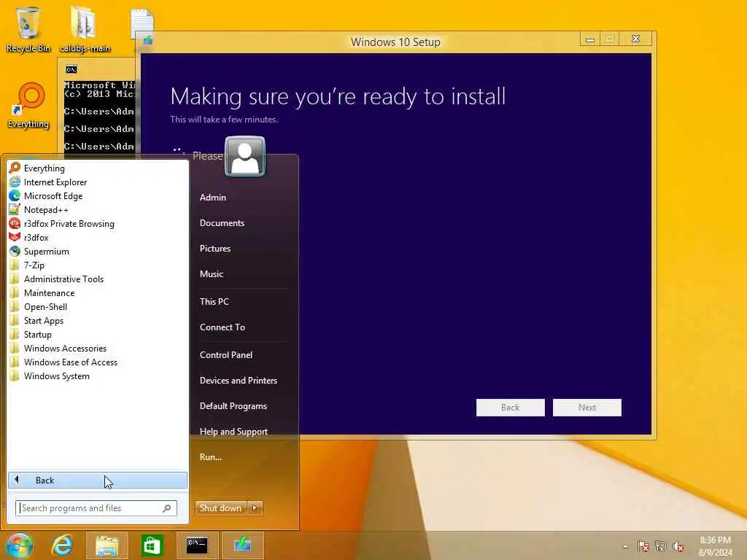Click the muted volume tray icon
Screen dimensions: 747x560
pos(678,546)
